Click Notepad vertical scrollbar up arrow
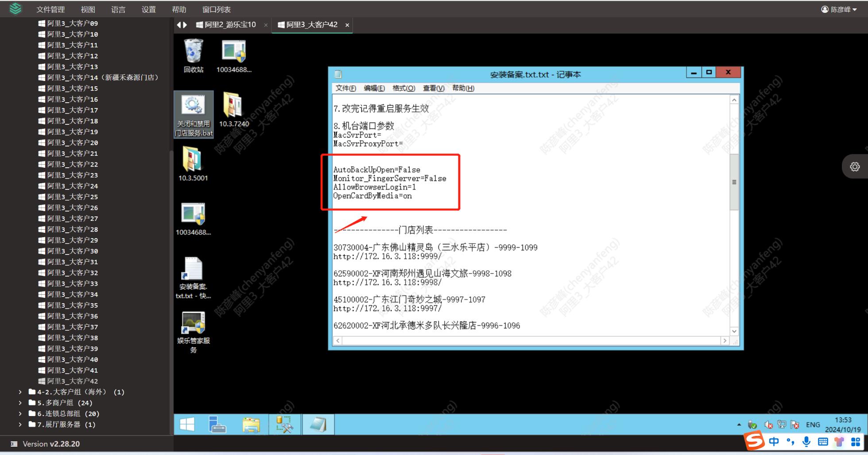This screenshot has height=455, width=868. (734, 100)
